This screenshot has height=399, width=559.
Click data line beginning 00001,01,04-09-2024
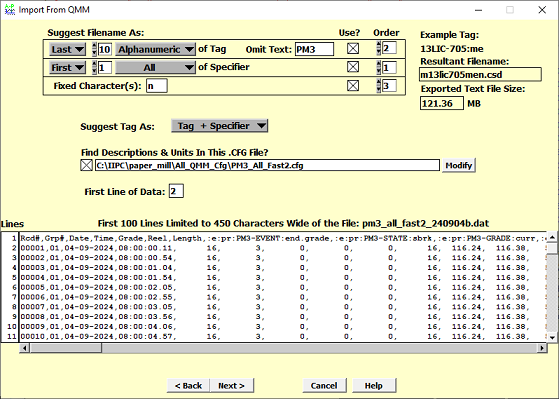(x=283, y=248)
